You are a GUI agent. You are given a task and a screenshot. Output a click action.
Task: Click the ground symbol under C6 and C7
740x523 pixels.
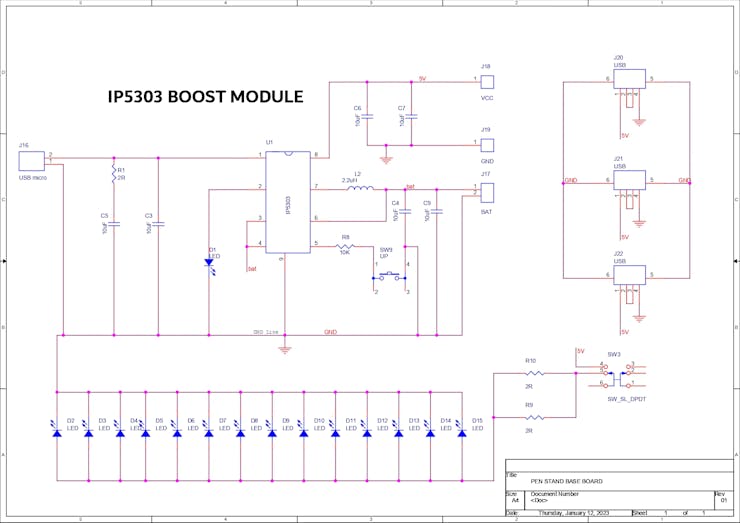pos(386,160)
